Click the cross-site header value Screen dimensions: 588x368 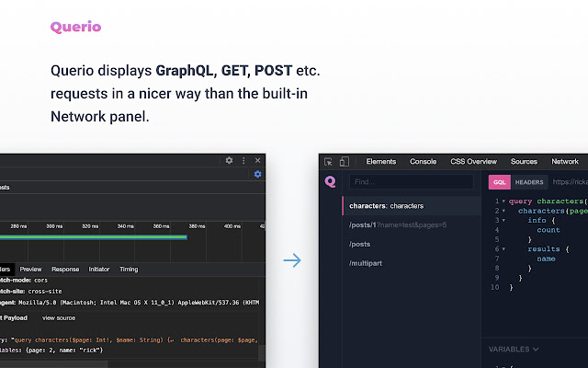(x=45, y=292)
